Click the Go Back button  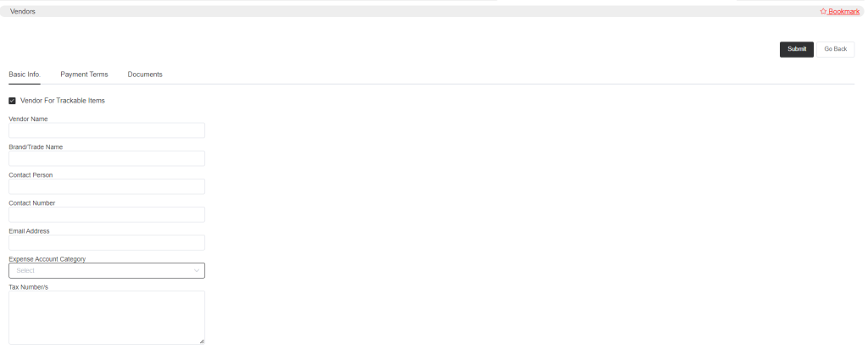coord(835,49)
